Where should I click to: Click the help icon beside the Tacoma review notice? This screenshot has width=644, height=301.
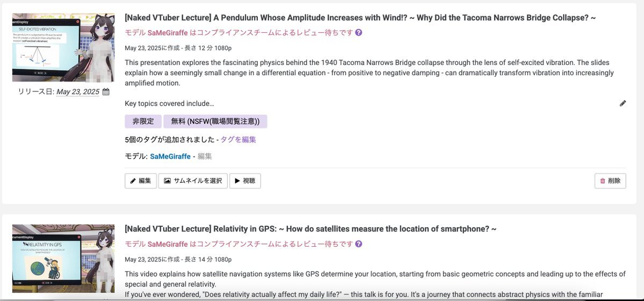pyautogui.click(x=359, y=32)
